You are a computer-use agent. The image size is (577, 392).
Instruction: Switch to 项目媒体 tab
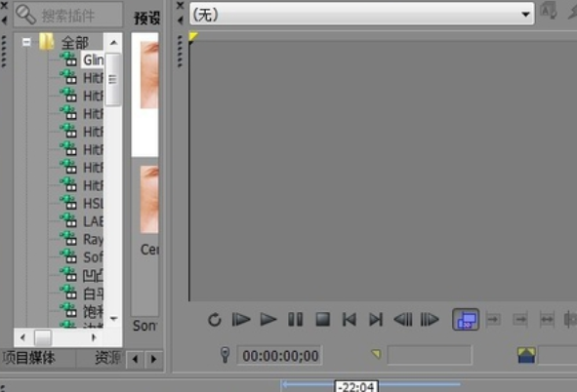(28, 358)
